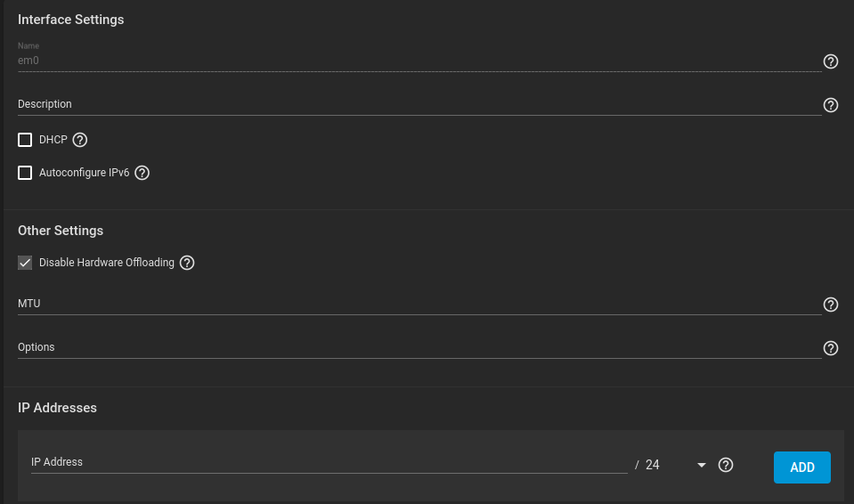Open the MTU help icon
Screen dimensions: 854x504
coord(830,305)
